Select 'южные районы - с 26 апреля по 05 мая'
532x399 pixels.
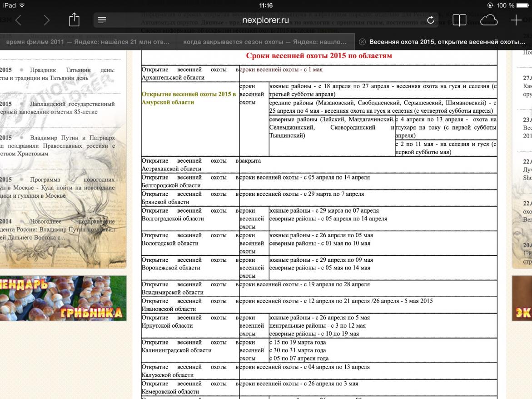[321, 235]
